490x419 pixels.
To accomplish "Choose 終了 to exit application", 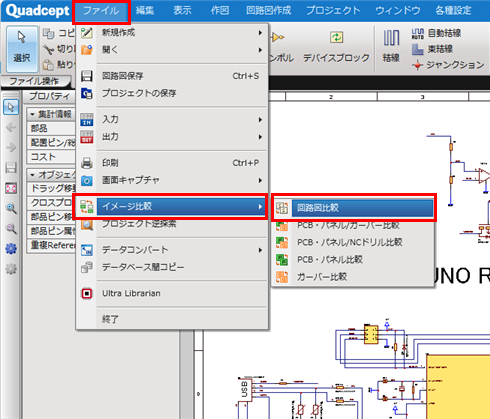I will tap(172, 319).
